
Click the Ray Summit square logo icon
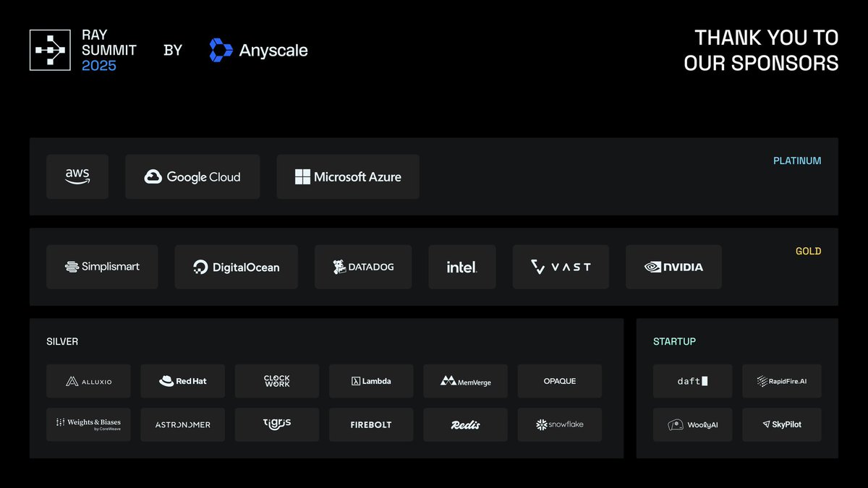point(50,50)
